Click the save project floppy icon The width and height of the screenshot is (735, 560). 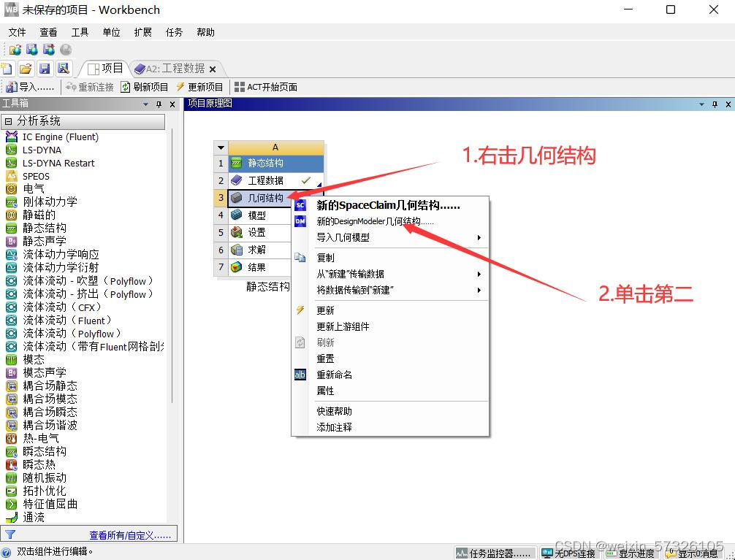[x=45, y=69]
